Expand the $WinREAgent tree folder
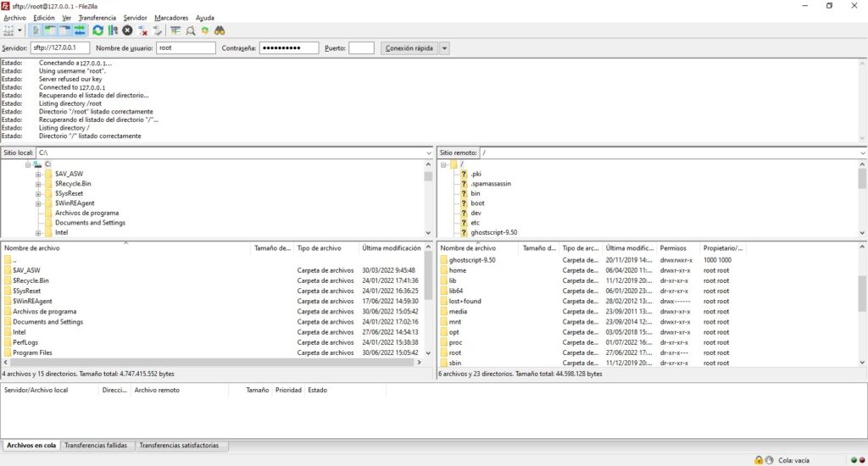 [x=38, y=203]
